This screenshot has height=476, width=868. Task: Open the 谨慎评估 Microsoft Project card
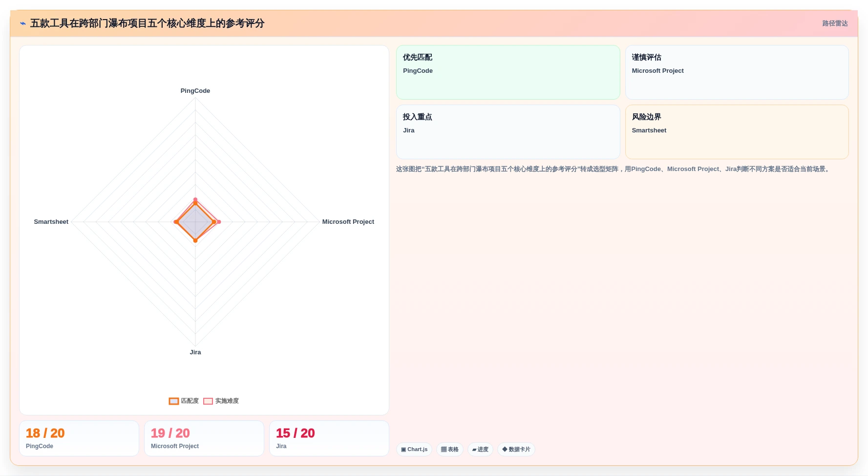point(737,72)
